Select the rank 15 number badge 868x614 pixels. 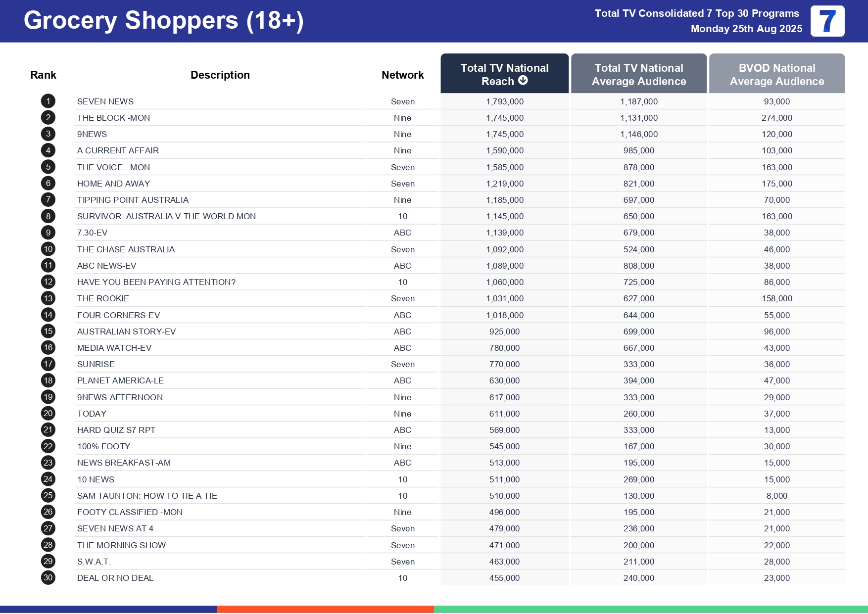click(48, 331)
